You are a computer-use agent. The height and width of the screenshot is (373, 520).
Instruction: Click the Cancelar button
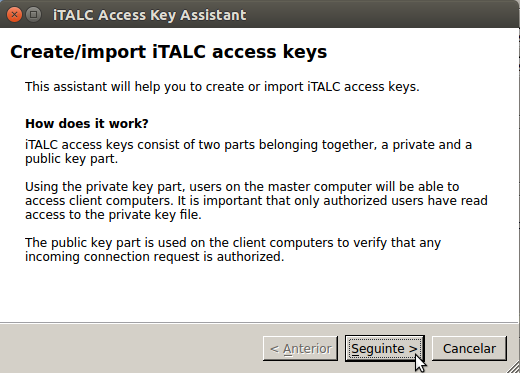(469, 349)
